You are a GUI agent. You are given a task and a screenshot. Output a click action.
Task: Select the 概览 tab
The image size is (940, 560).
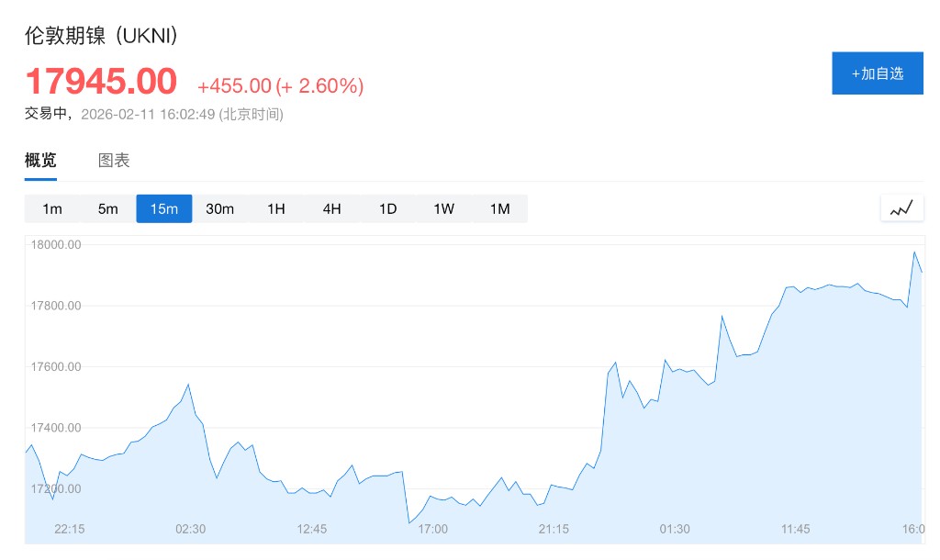pyautogui.click(x=40, y=161)
